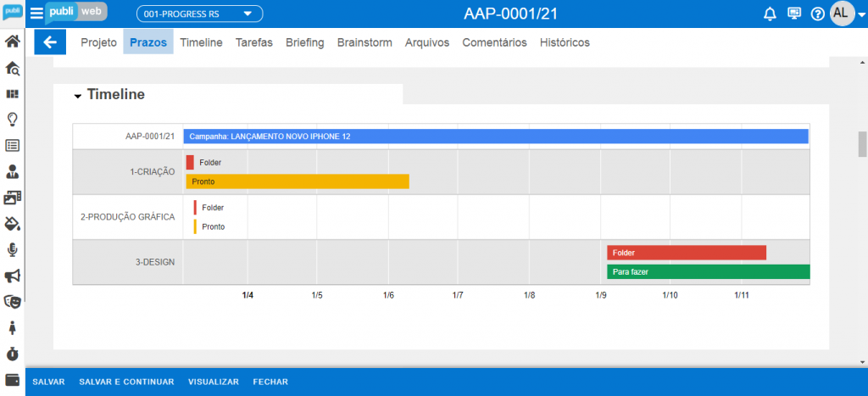Open the help question mark icon

pyautogui.click(x=818, y=14)
